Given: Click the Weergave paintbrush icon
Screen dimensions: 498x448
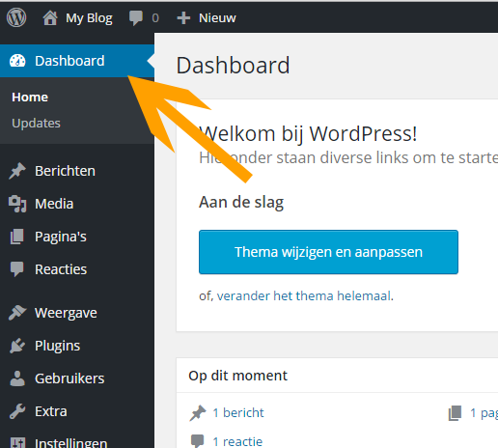Looking at the screenshot, I should pos(17,313).
